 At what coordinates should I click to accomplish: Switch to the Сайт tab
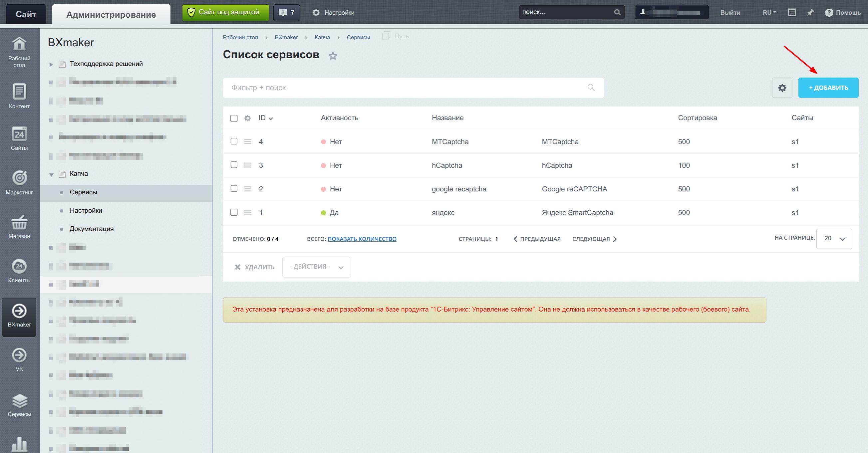[x=26, y=14]
